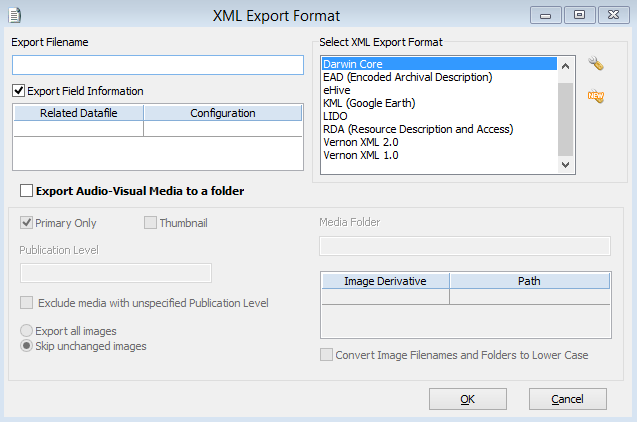This screenshot has width=637, height=422.
Task: Click the format list scroll down arrow
Action: (x=566, y=164)
